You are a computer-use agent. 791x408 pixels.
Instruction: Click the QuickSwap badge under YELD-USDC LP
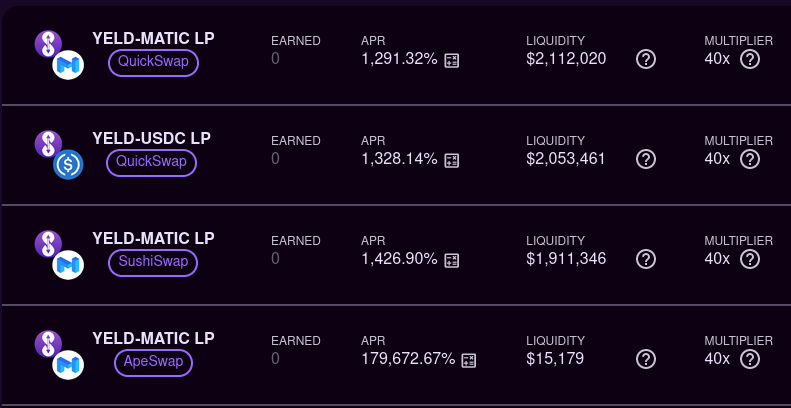151,162
